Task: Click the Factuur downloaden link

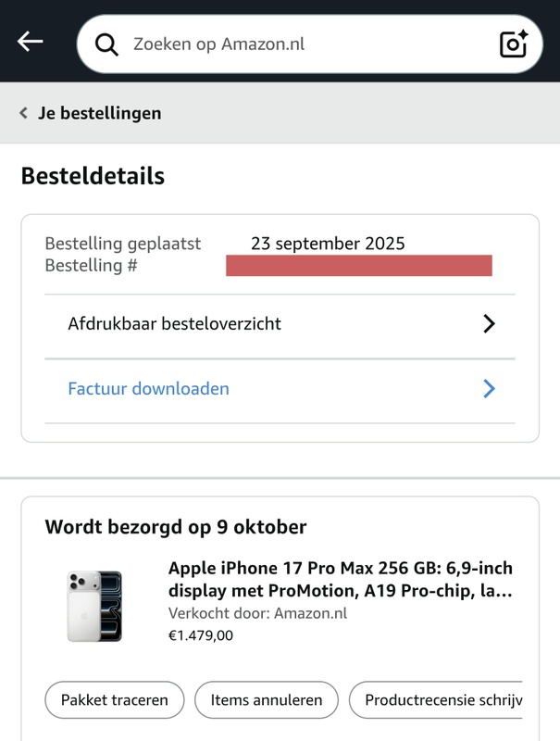Action: tap(148, 389)
